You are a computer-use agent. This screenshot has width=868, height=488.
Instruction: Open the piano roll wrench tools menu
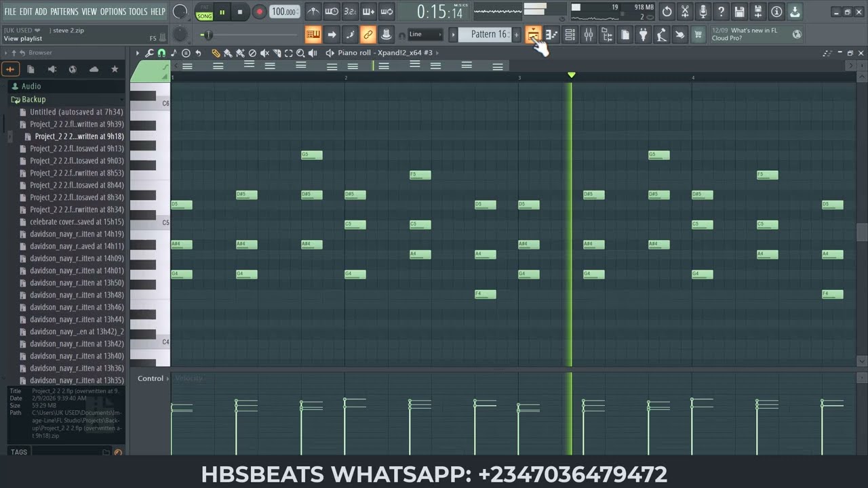[x=150, y=53]
